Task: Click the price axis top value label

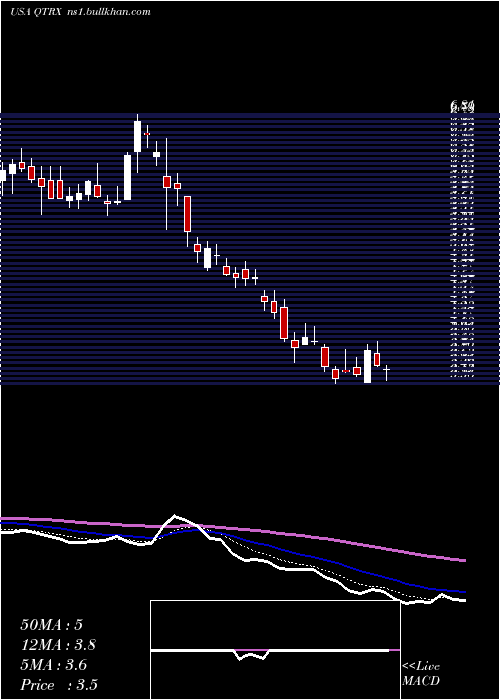Action: pos(462,106)
